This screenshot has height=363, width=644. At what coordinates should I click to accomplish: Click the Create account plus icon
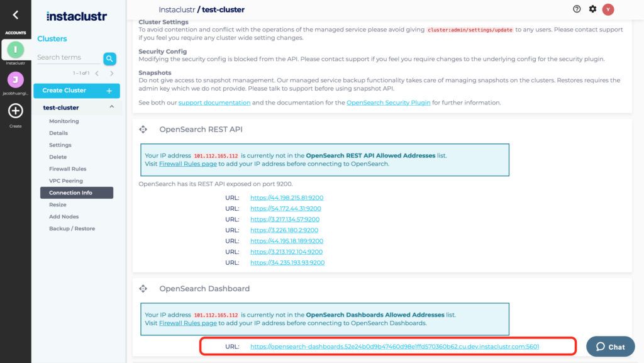tap(15, 111)
